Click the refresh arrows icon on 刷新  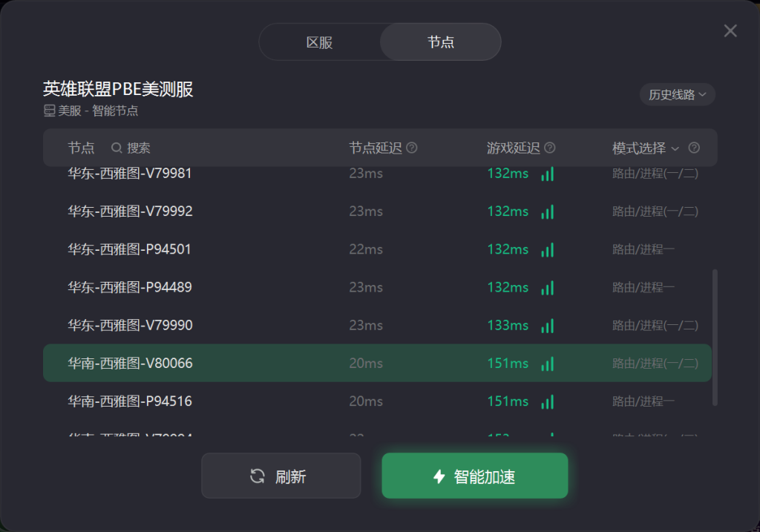pos(258,476)
